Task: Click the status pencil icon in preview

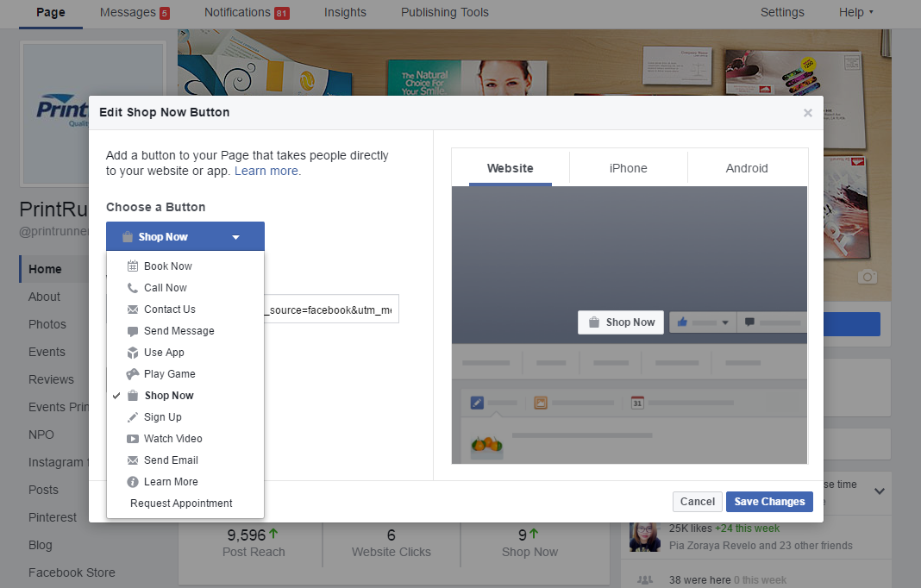Action: 477,403
